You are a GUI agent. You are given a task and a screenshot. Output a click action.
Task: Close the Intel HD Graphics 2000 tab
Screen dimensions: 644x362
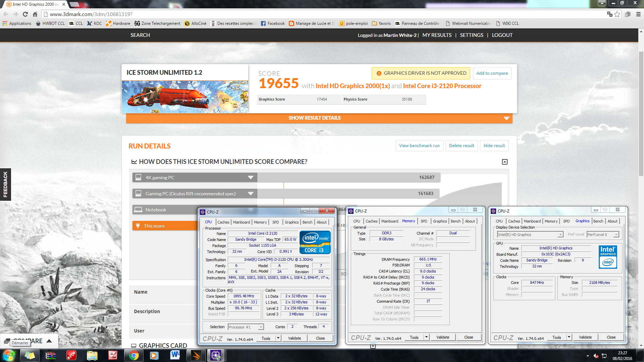(x=63, y=4)
